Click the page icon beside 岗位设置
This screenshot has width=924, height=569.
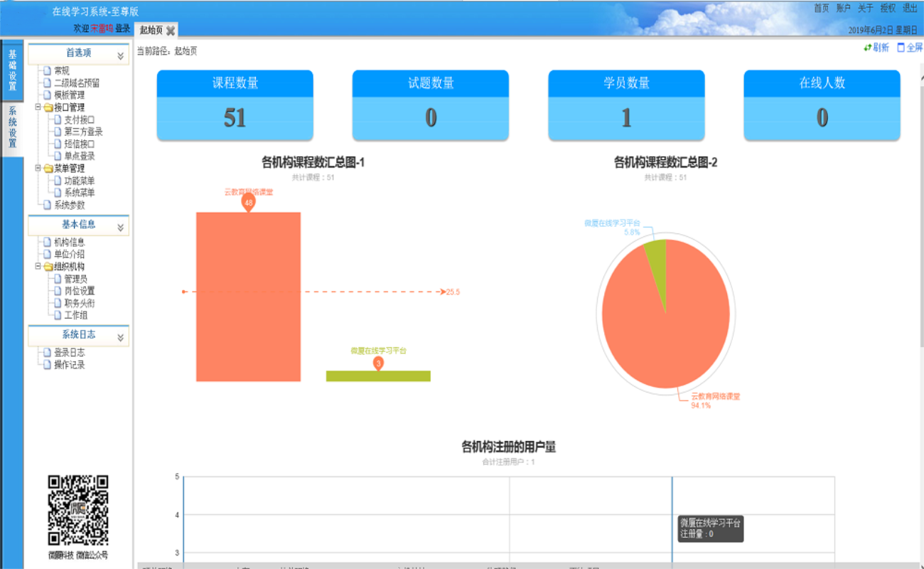point(58,291)
